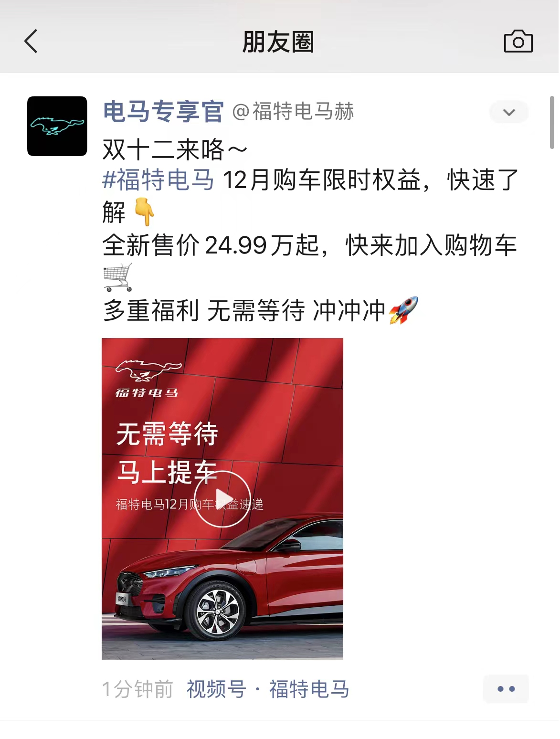
Task: Click the scrollbar thumb on right edge
Action: [x=552, y=123]
